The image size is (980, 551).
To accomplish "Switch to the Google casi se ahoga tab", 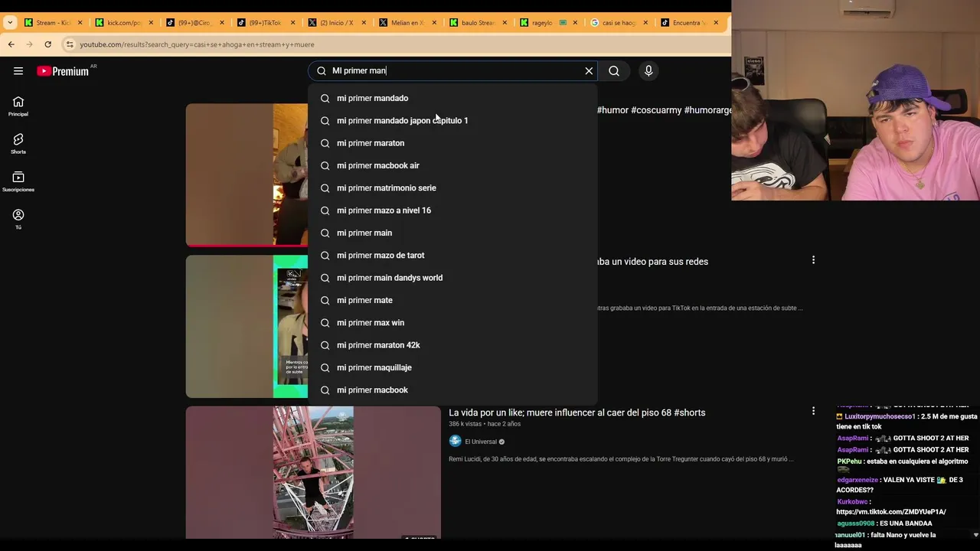I will click(619, 23).
